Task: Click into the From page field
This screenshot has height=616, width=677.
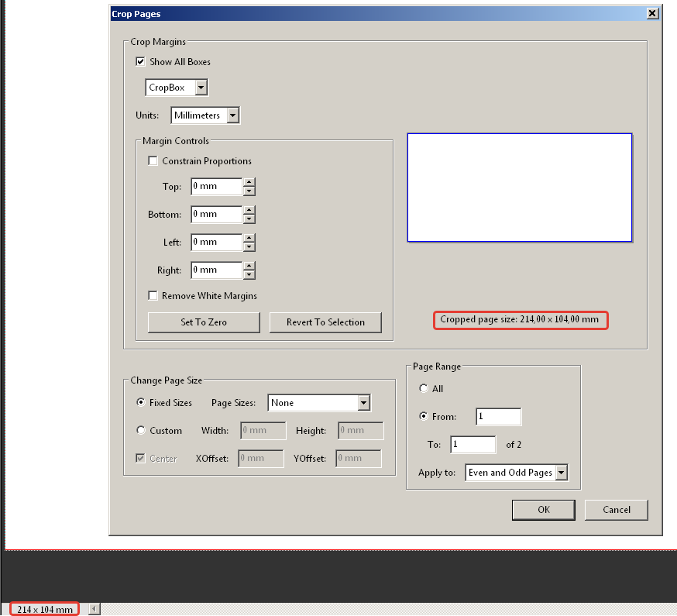Action: 498,416
